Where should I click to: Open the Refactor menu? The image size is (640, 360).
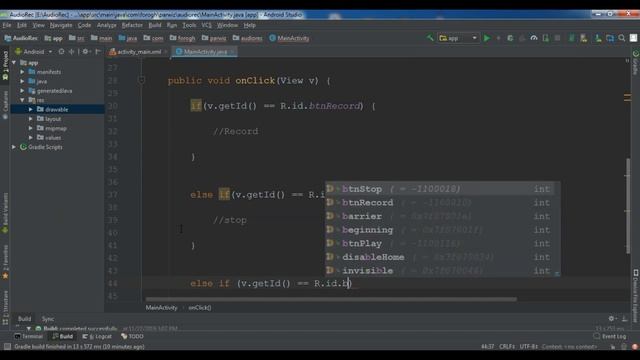(x=132, y=25)
